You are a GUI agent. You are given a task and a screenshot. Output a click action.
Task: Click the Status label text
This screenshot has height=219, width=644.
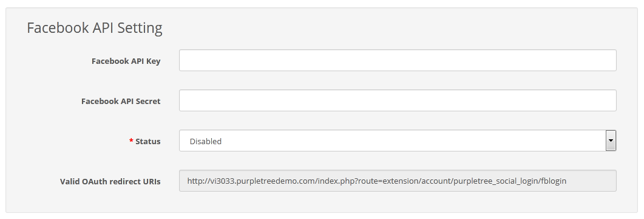pyautogui.click(x=148, y=141)
